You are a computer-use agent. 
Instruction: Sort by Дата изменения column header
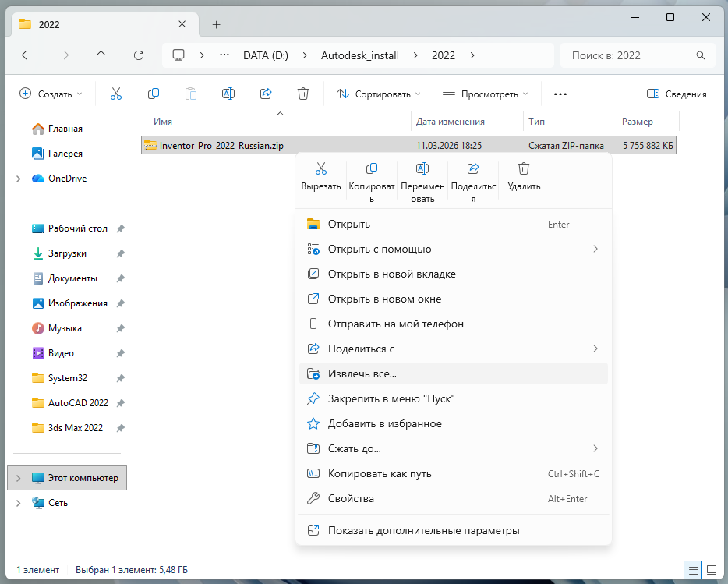tap(467, 122)
